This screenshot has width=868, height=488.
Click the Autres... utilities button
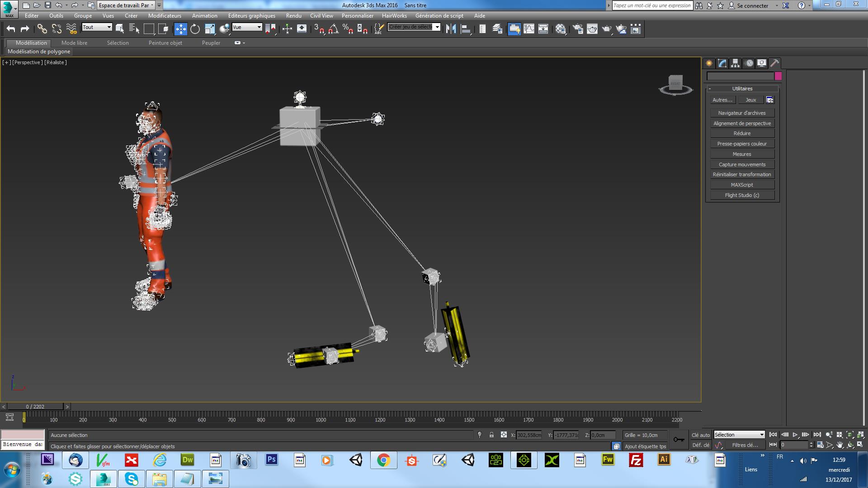pos(722,100)
